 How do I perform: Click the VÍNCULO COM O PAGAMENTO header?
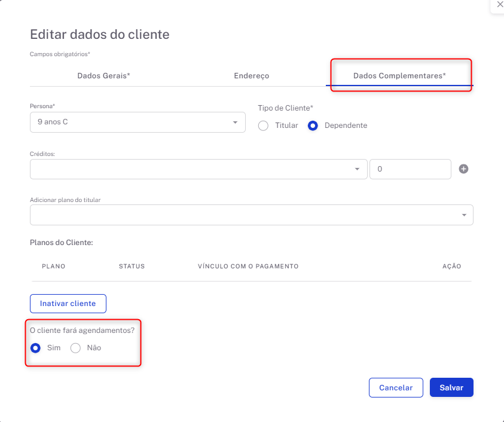(x=248, y=267)
